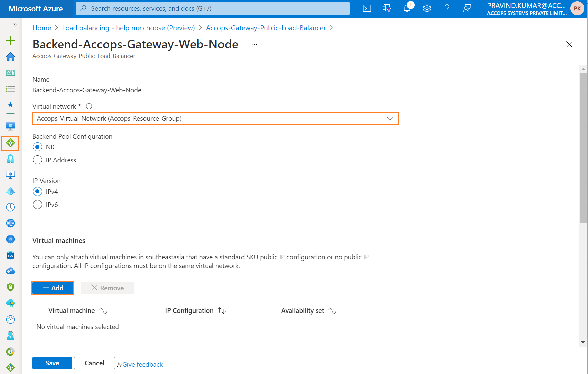
Task: Click the 'No virtual machines selected' row
Action: pos(215,327)
